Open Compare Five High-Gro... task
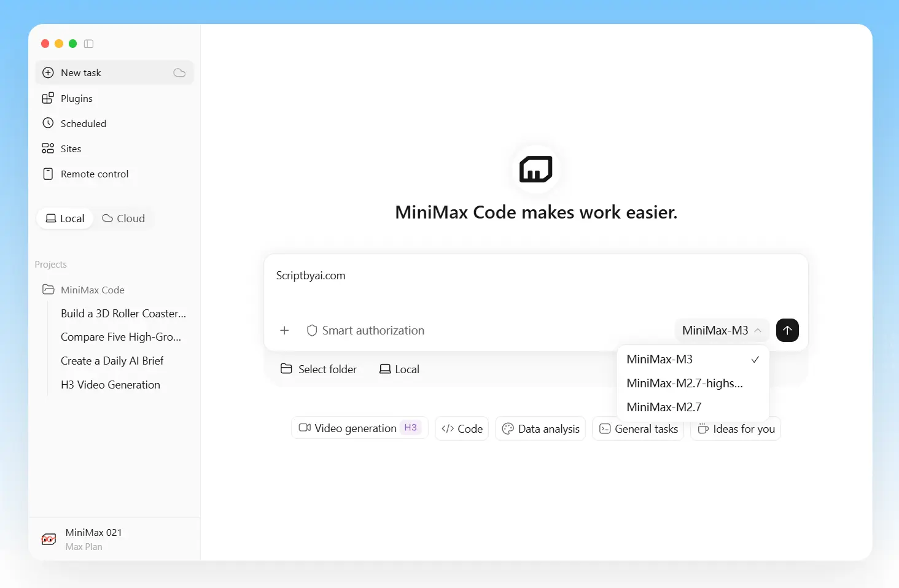 coord(121,337)
